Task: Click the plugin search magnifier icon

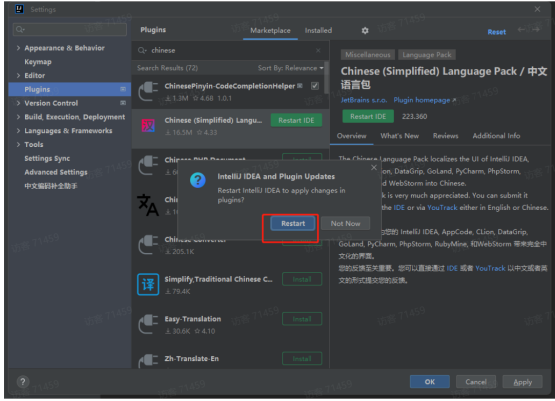Action: [142, 51]
